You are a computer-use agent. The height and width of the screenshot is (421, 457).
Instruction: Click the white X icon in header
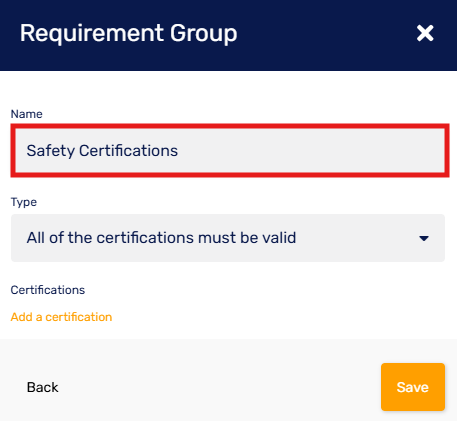click(425, 33)
